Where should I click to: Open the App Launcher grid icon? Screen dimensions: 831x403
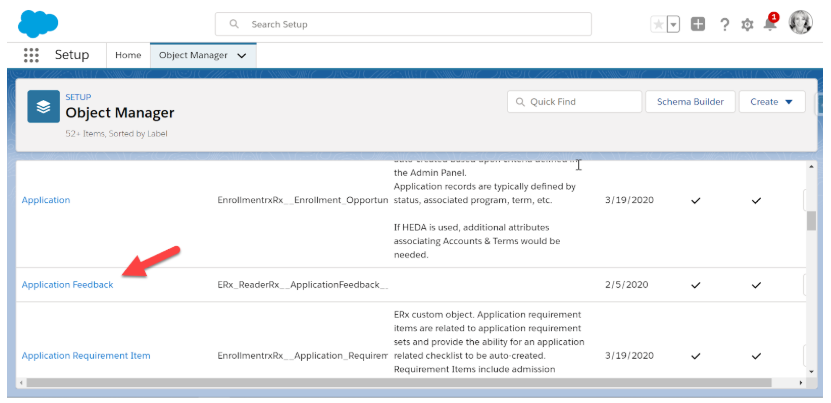31,55
